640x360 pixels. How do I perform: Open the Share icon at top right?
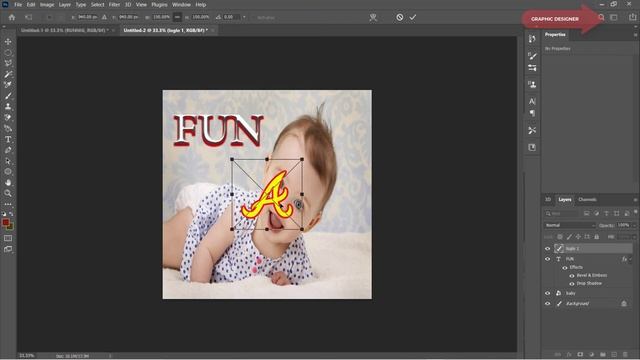(633, 17)
